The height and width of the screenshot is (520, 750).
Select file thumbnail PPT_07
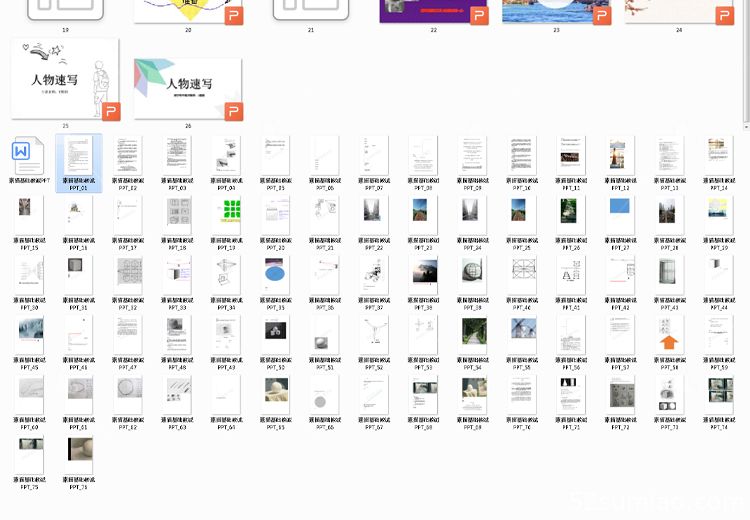pyautogui.click(x=374, y=155)
